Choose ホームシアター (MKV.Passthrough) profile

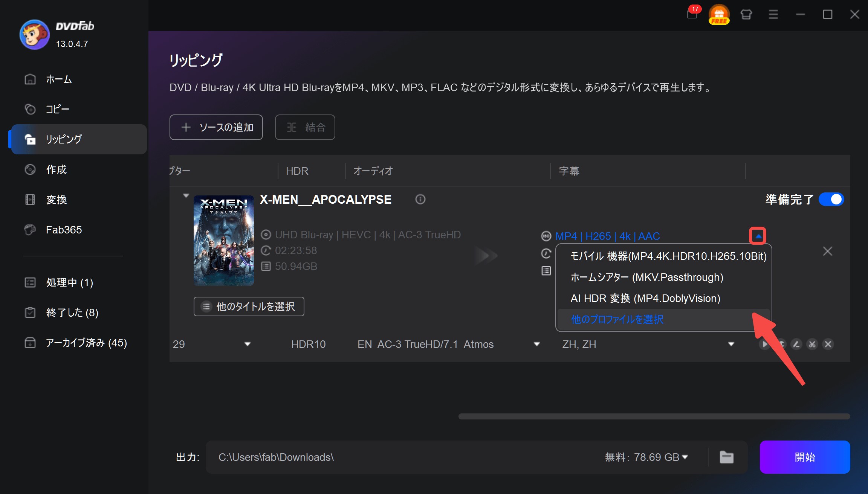pos(664,277)
